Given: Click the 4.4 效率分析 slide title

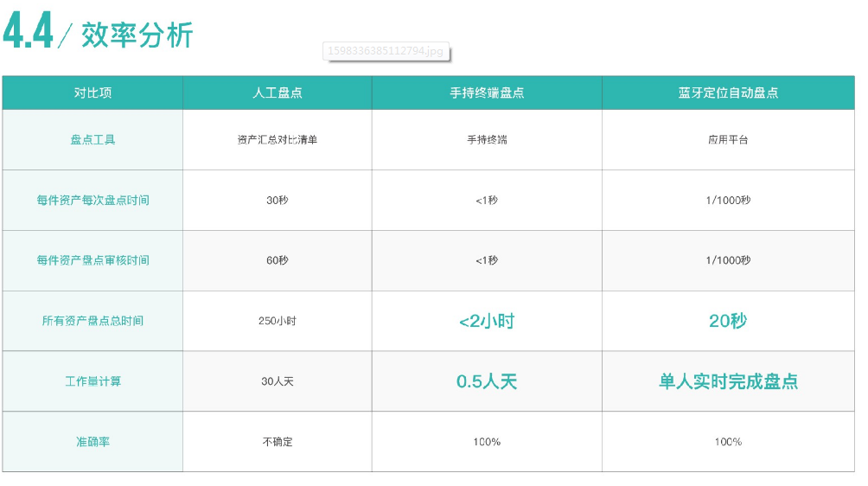Looking at the screenshot, I should [x=98, y=32].
